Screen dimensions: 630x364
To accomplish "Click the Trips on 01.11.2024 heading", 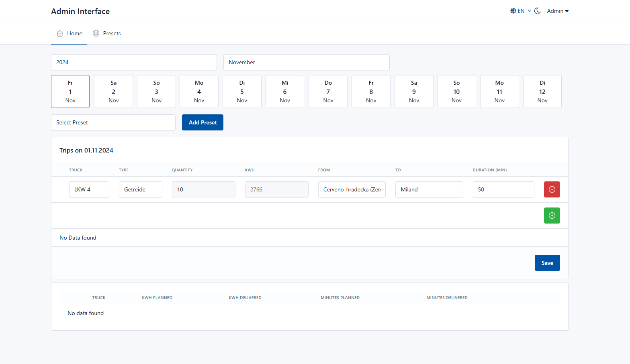I will (86, 150).
